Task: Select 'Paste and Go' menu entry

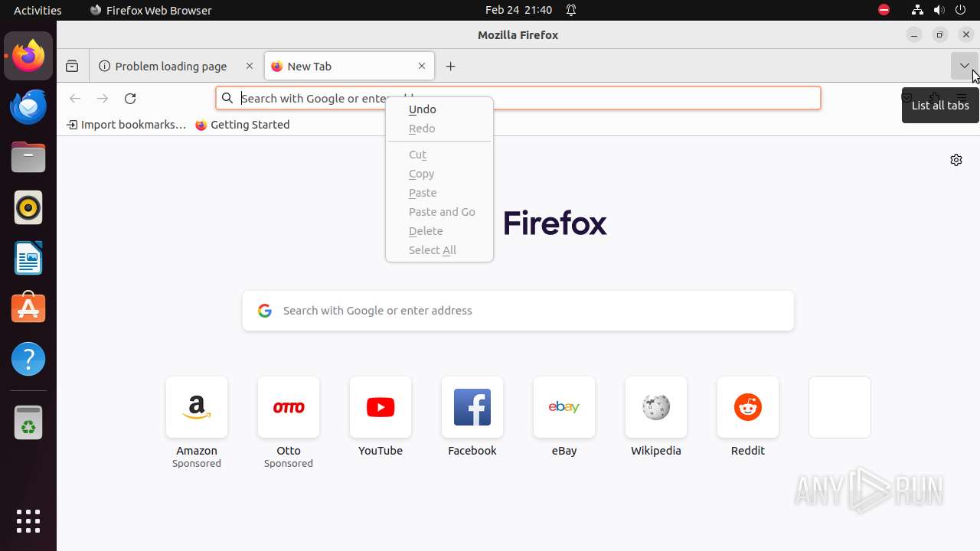Action: click(x=439, y=212)
